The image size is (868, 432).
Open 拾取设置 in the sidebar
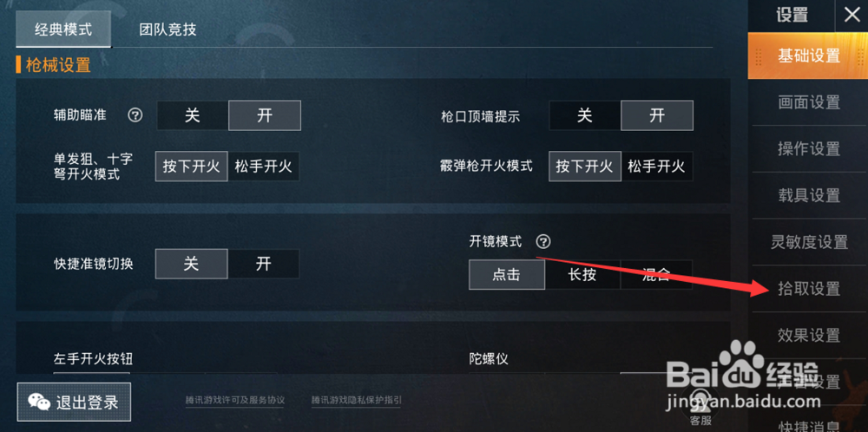pyautogui.click(x=809, y=289)
